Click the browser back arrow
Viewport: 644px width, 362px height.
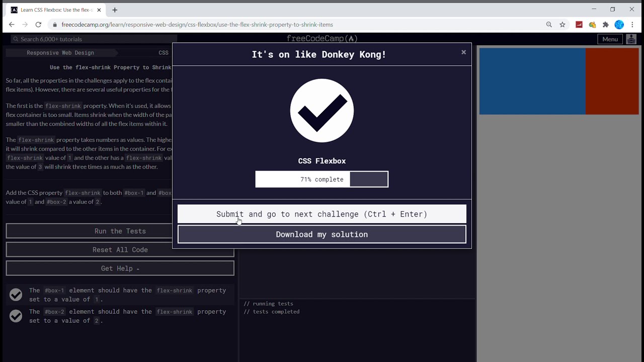11,25
